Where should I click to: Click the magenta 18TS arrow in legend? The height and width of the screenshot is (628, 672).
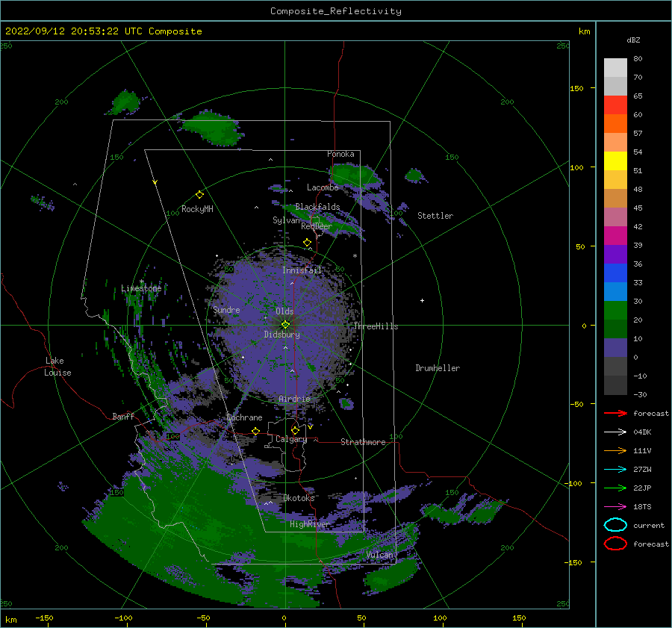(x=615, y=507)
